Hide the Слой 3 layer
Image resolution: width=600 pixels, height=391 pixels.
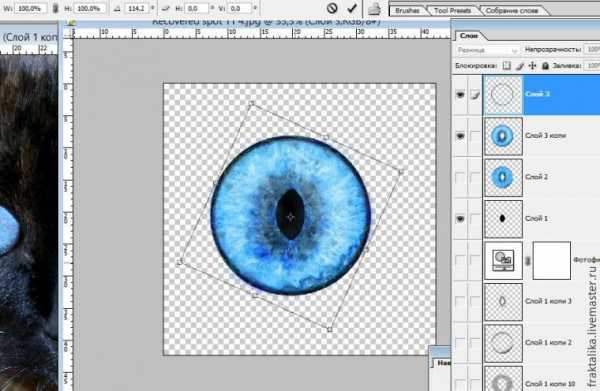point(460,94)
